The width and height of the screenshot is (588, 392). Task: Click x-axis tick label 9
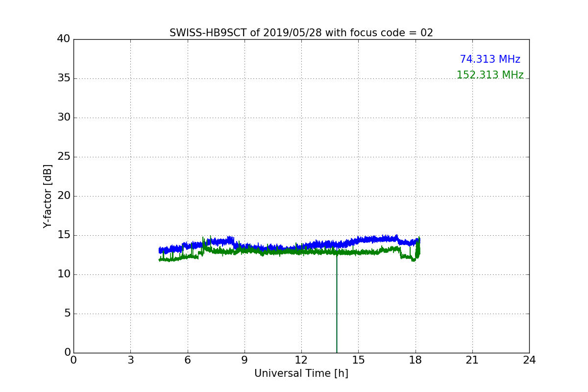(245, 360)
